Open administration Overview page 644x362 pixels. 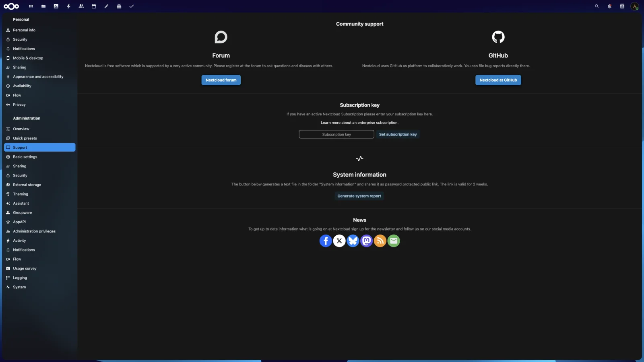point(40,129)
